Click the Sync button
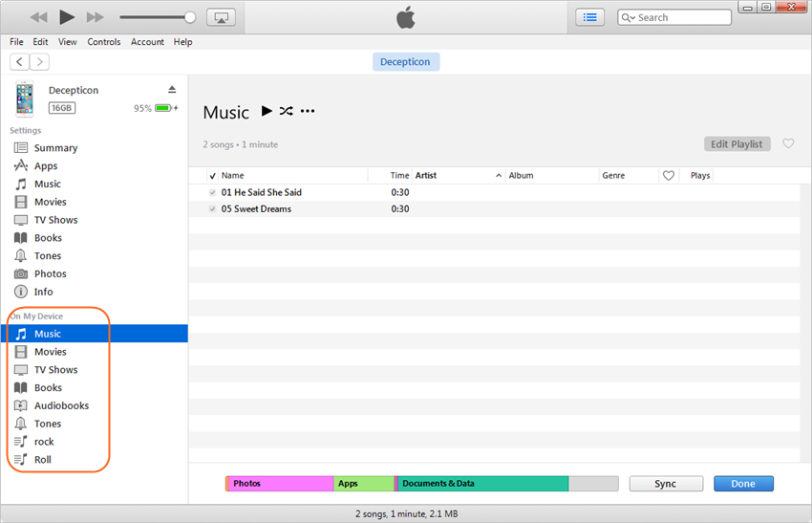Screen dimensions: 812x523 point(665,484)
